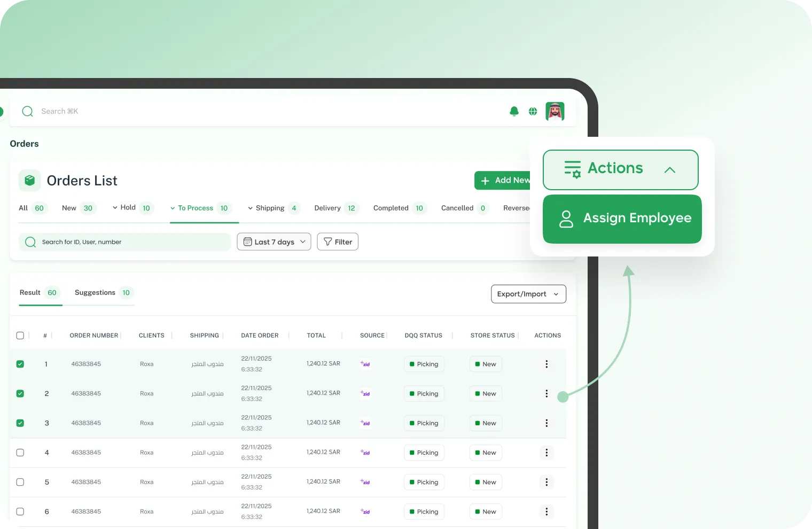The image size is (812, 529).
Task: Click the Assign Employee button
Action: pos(622,219)
